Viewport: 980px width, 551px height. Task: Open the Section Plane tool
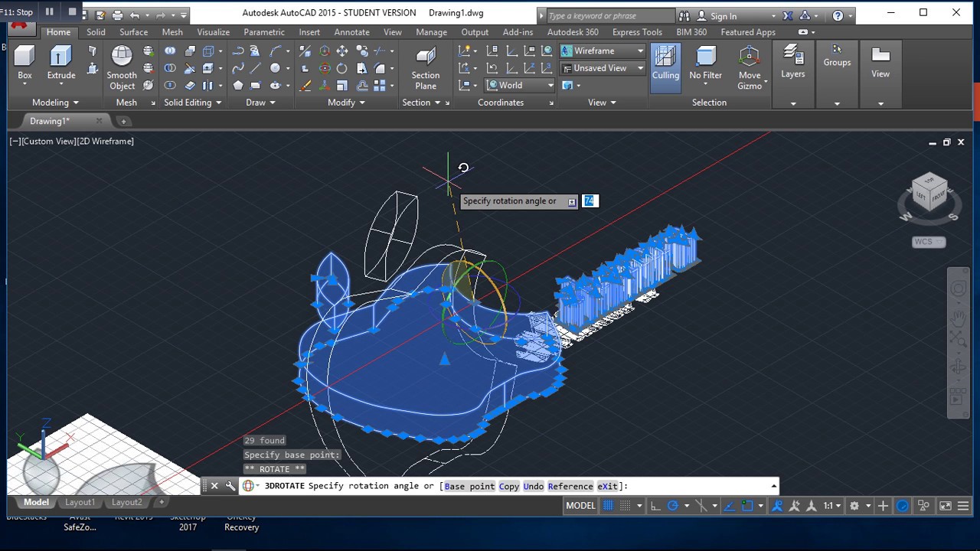point(425,67)
